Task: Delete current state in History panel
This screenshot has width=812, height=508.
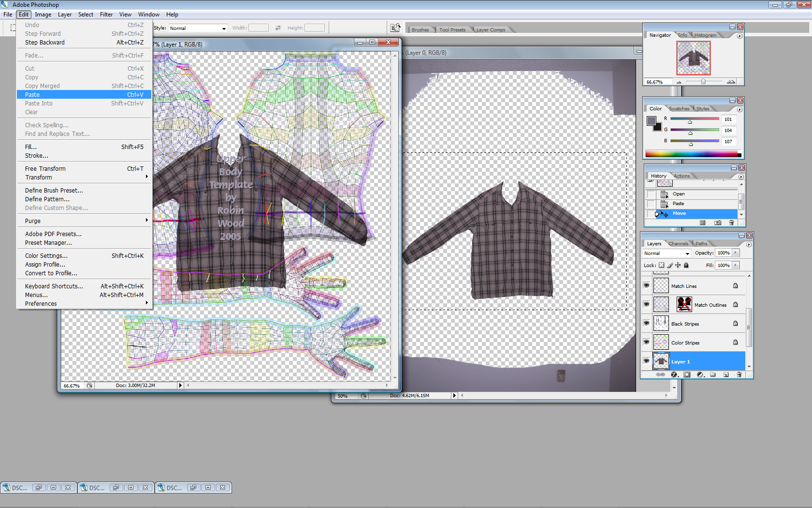Action: pyautogui.click(x=731, y=223)
